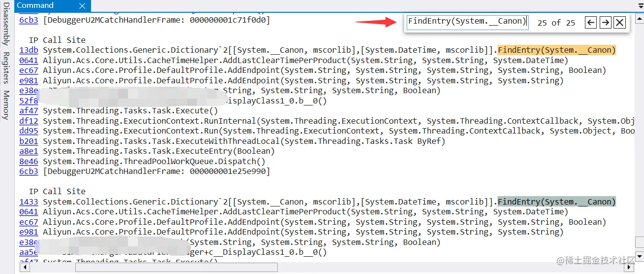Click the horizontal scrollbar right arrow

coord(629,267)
